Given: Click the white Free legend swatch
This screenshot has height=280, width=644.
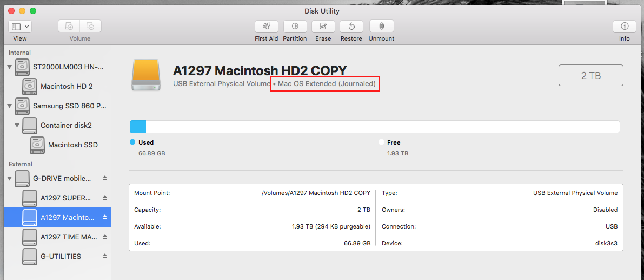Looking at the screenshot, I should [x=381, y=142].
